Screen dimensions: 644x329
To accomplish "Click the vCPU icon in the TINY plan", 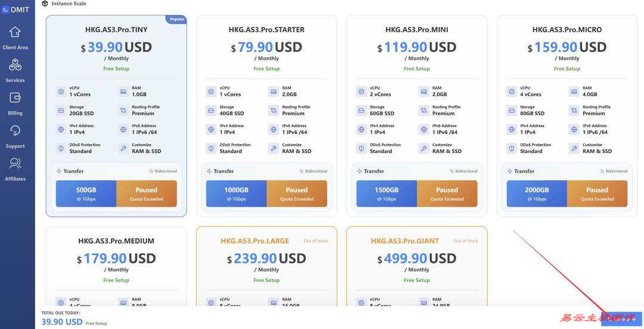I will pos(61,91).
